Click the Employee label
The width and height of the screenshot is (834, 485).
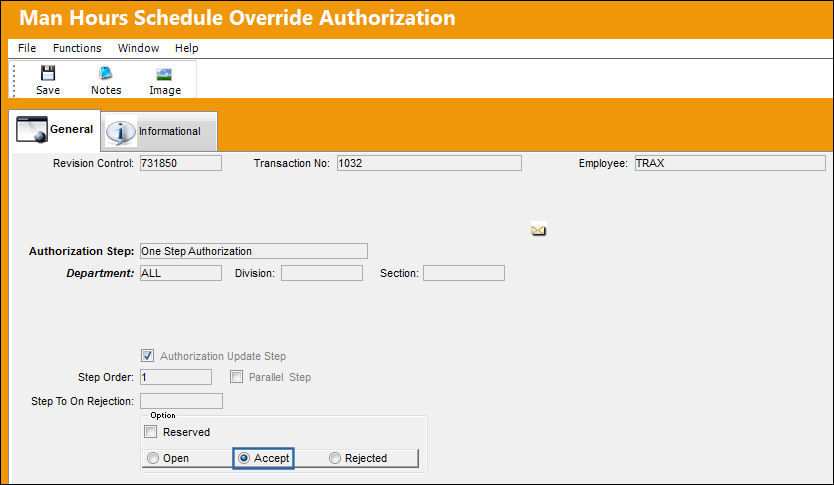603,163
